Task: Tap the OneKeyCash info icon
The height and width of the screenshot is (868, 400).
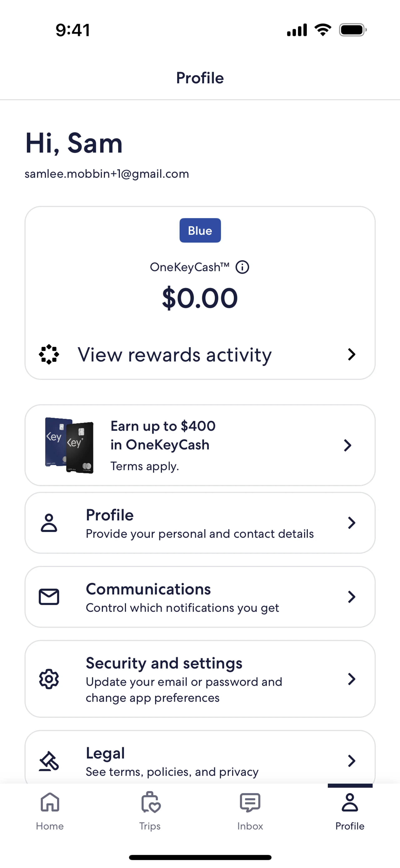Action: click(242, 267)
